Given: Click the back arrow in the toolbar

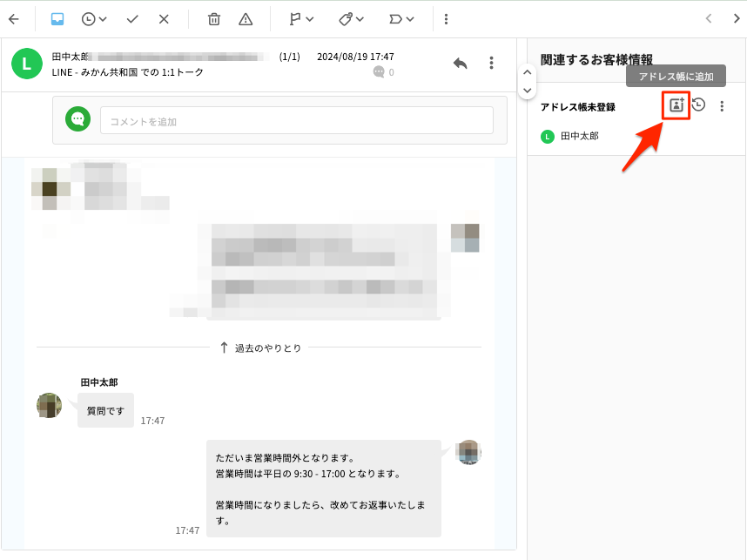Looking at the screenshot, I should (x=13, y=18).
